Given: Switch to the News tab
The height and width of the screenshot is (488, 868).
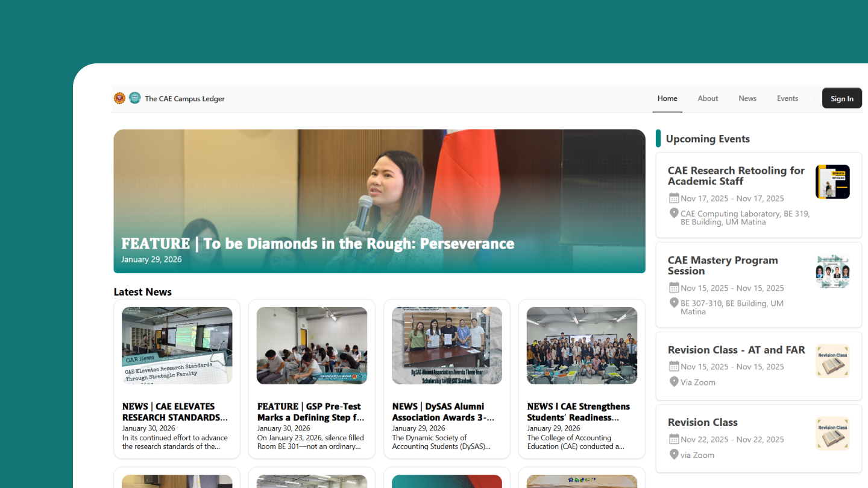Looking at the screenshot, I should [747, 98].
